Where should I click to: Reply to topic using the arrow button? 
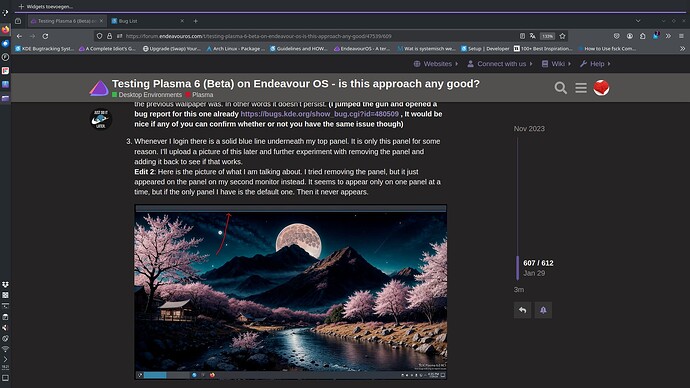point(522,310)
